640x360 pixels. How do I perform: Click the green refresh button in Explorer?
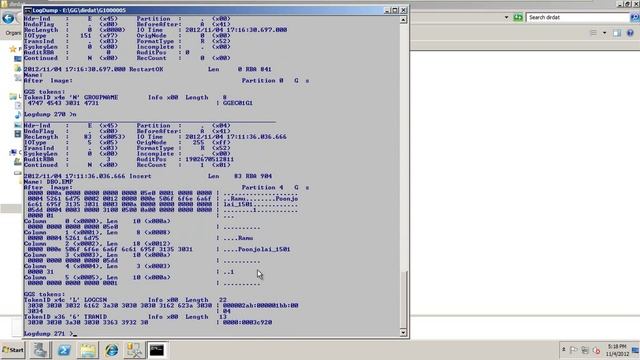pyautogui.click(x=518, y=17)
